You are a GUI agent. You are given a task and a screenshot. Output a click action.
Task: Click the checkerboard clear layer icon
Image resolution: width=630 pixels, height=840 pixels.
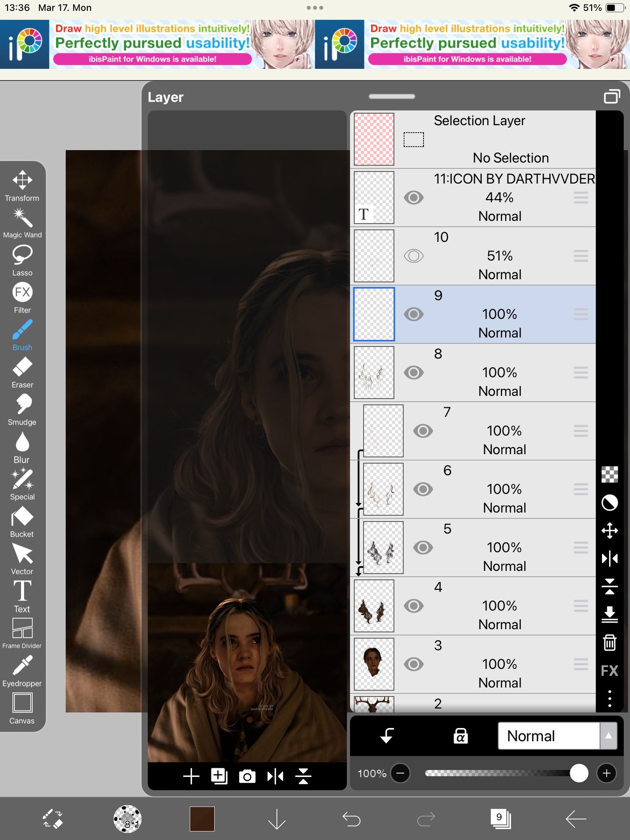tap(610, 475)
